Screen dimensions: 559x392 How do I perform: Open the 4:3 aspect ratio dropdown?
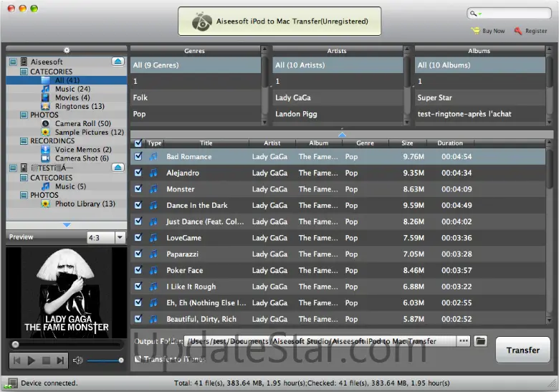[x=120, y=237]
